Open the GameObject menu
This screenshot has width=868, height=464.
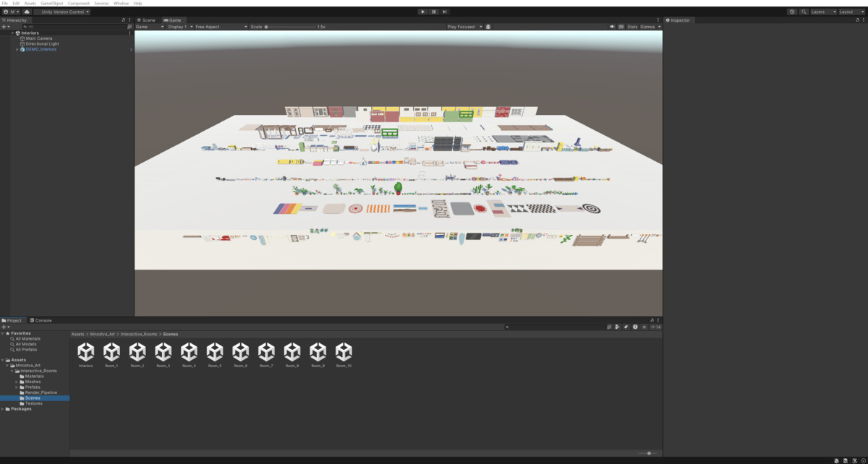pyautogui.click(x=51, y=4)
